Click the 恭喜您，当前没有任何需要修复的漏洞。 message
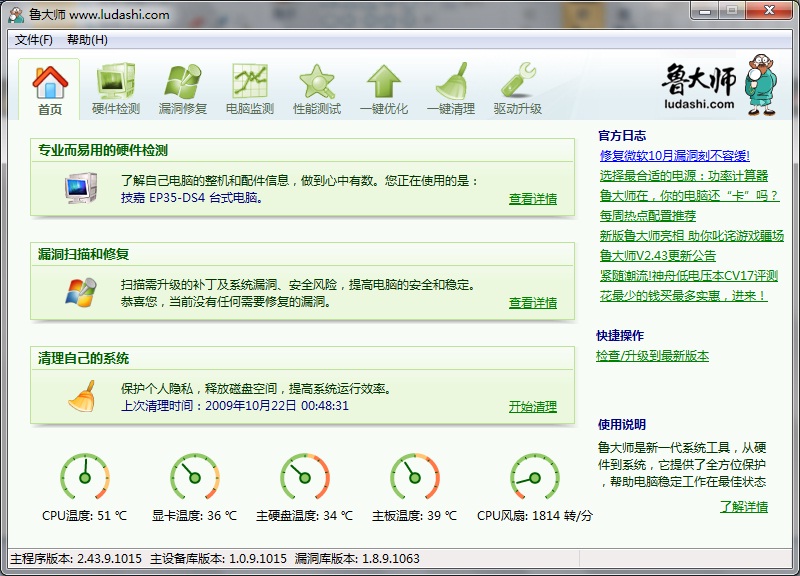 226,302
